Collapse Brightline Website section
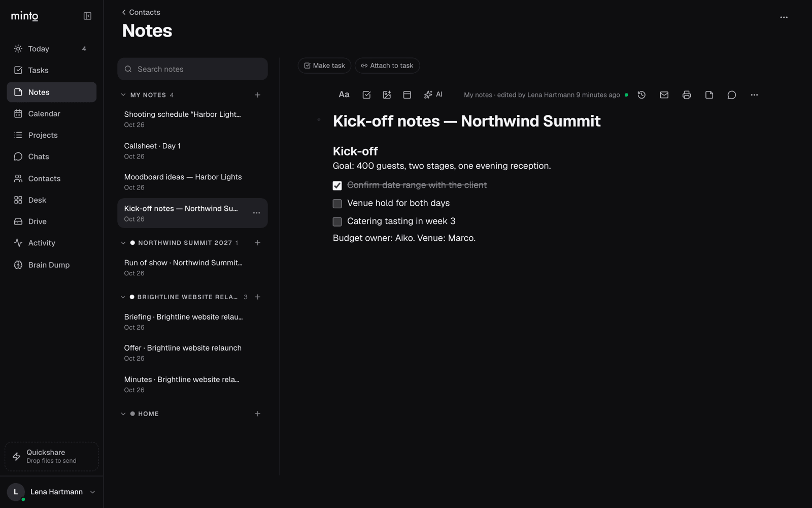812x508 pixels. point(123,297)
